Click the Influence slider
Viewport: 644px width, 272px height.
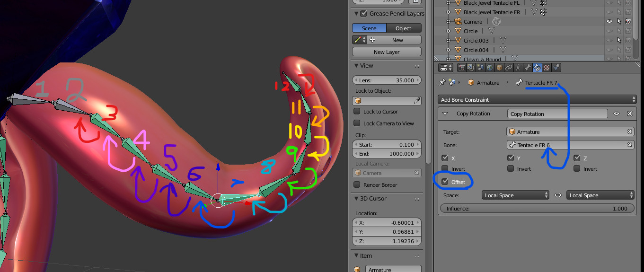(537, 209)
